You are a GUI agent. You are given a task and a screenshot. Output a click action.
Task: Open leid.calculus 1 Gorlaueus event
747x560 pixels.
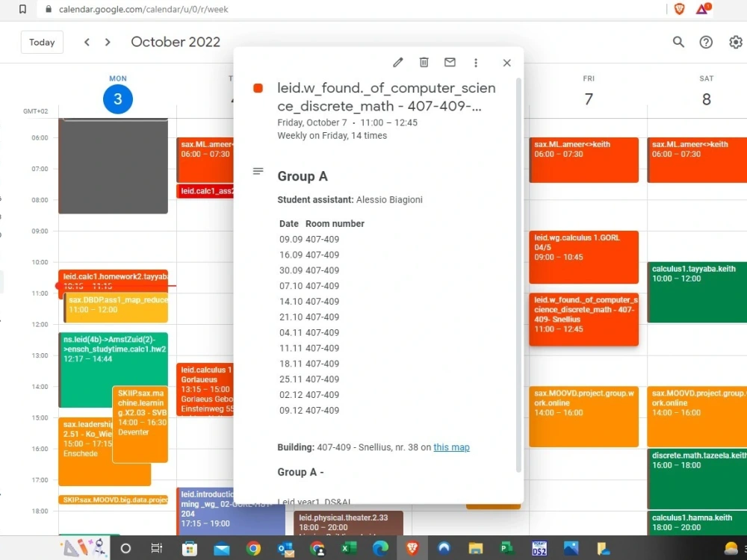click(206, 389)
